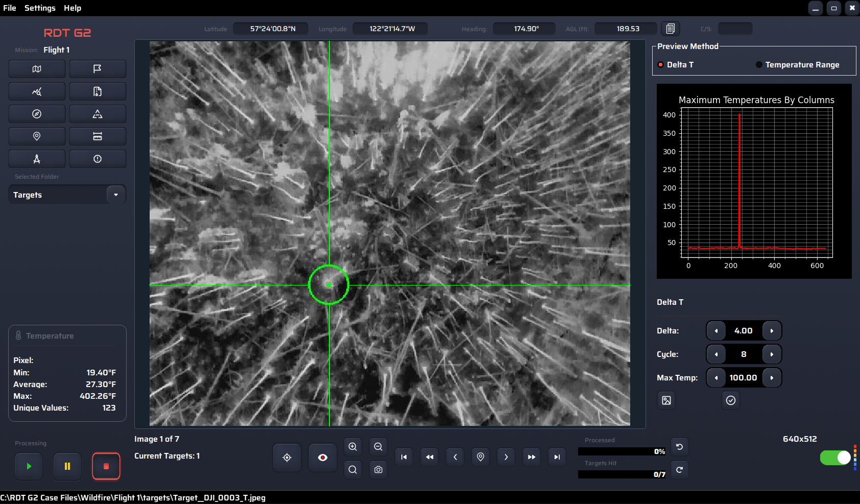Click the Cycle value 8 field
This screenshot has height=504, width=860.
[744, 354]
